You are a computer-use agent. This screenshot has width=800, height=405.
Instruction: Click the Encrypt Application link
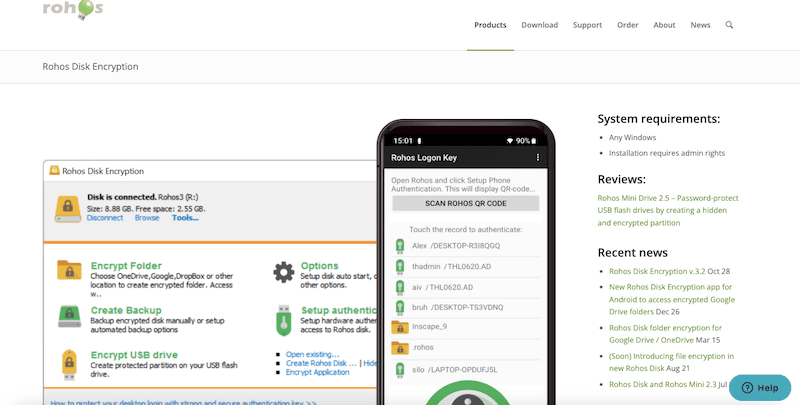317,372
